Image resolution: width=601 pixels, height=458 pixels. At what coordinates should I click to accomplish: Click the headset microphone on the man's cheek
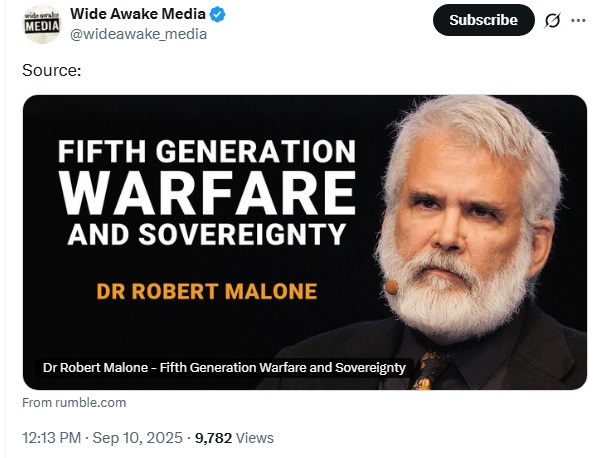tap(392, 288)
